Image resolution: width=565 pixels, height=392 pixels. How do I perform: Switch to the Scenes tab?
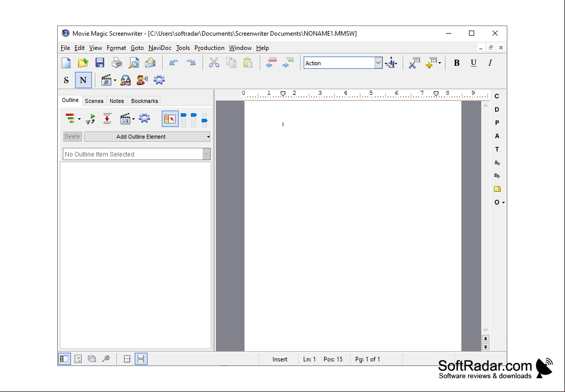click(94, 101)
